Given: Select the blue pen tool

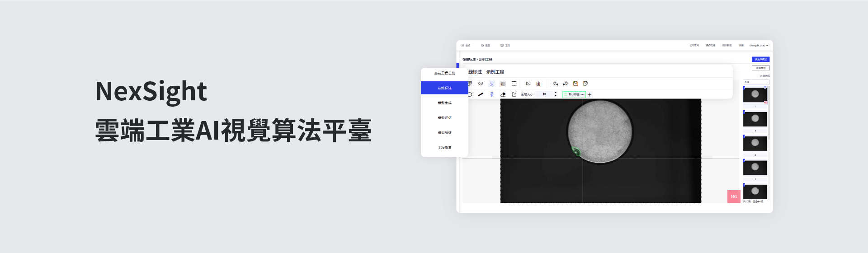Looking at the screenshot, I should pyautogui.click(x=492, y=94).
